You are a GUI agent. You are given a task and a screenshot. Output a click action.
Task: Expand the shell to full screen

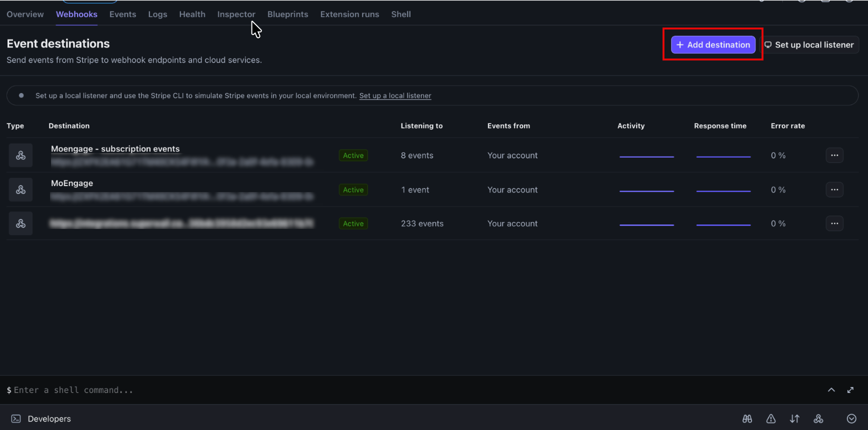click(x=850, y=390)
